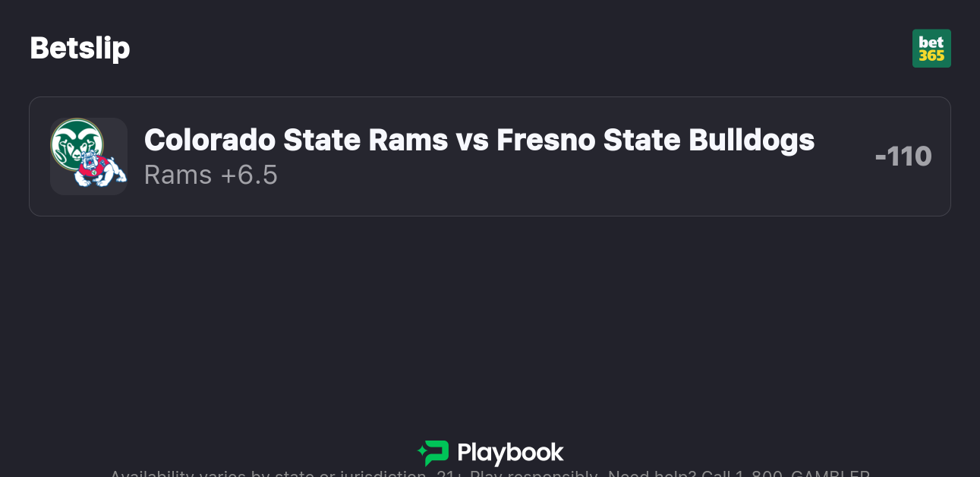This screenshot has height=477, width=980.
Task: Click the Betslip heading
Action: point(80,48)
